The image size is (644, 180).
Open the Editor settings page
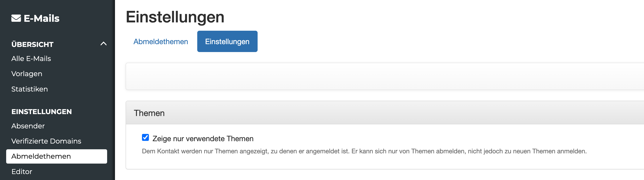(x=21, y=171)
